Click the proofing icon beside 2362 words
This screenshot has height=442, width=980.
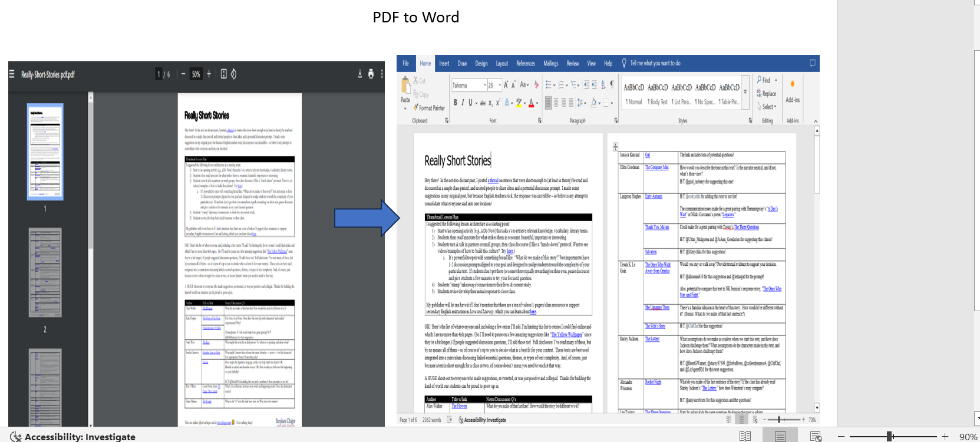pyautogui.click(x=449, y=420)
